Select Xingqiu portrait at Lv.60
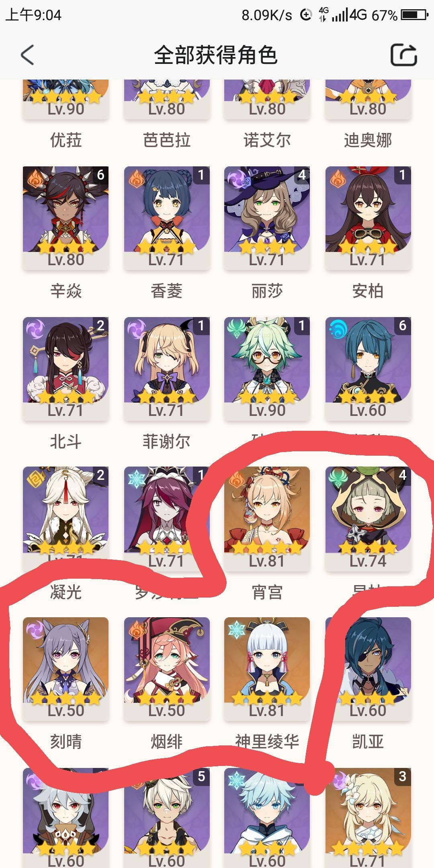 [x=368, y=369]
